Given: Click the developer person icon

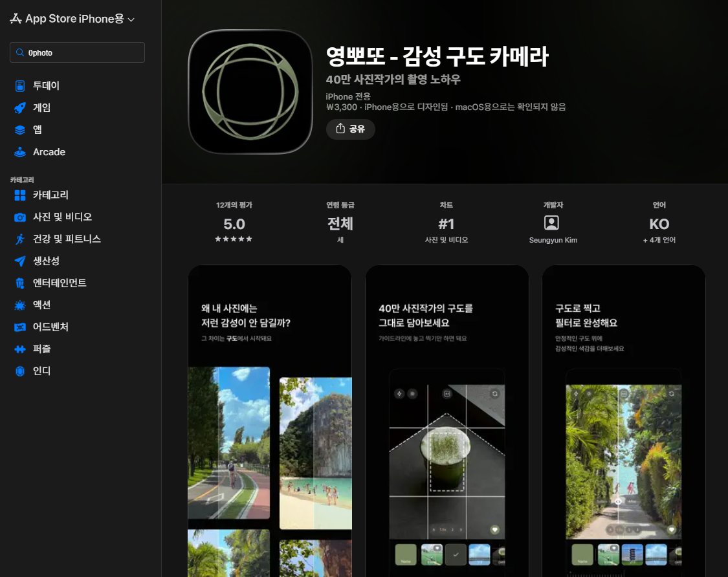Looking at the screenshot, I should tap(551, 223).
